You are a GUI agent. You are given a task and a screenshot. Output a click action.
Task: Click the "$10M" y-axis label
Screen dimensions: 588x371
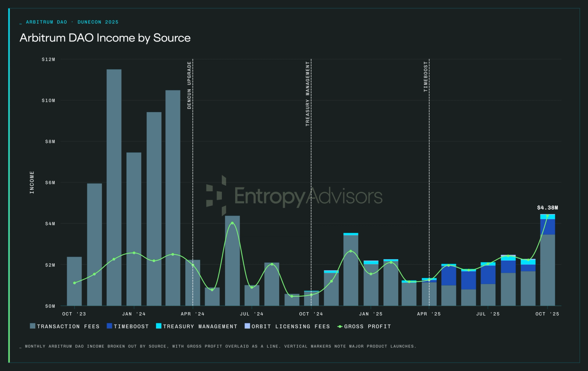tap(49, 100)
